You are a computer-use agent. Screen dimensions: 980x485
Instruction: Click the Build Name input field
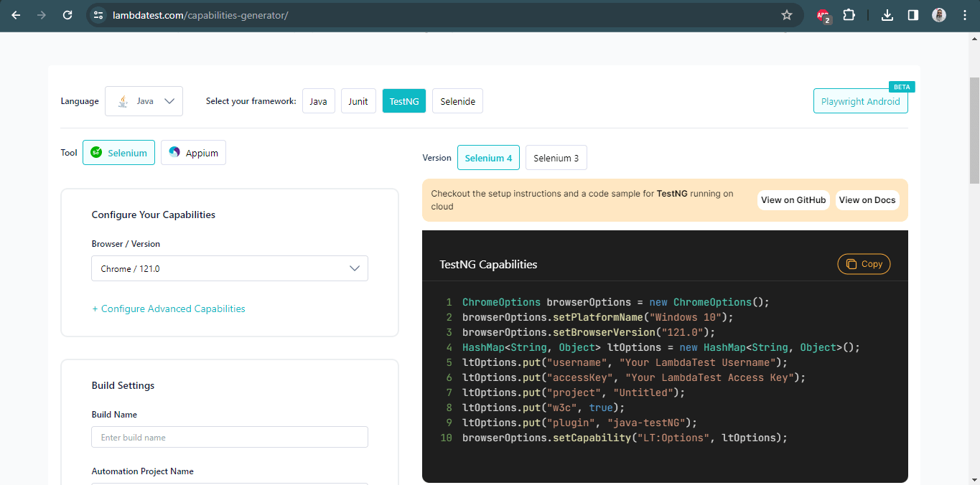(x=229, y=438)
